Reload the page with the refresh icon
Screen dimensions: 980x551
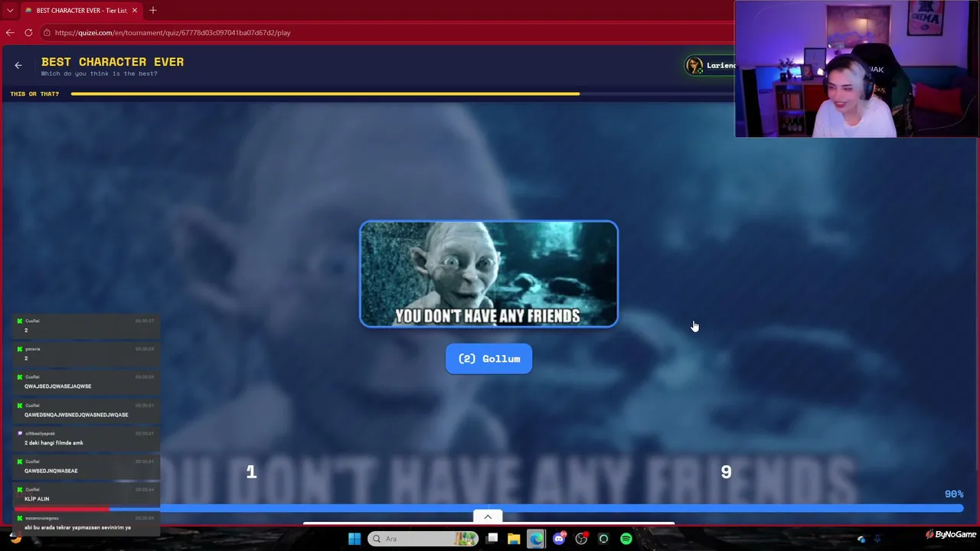coord(28,32)
